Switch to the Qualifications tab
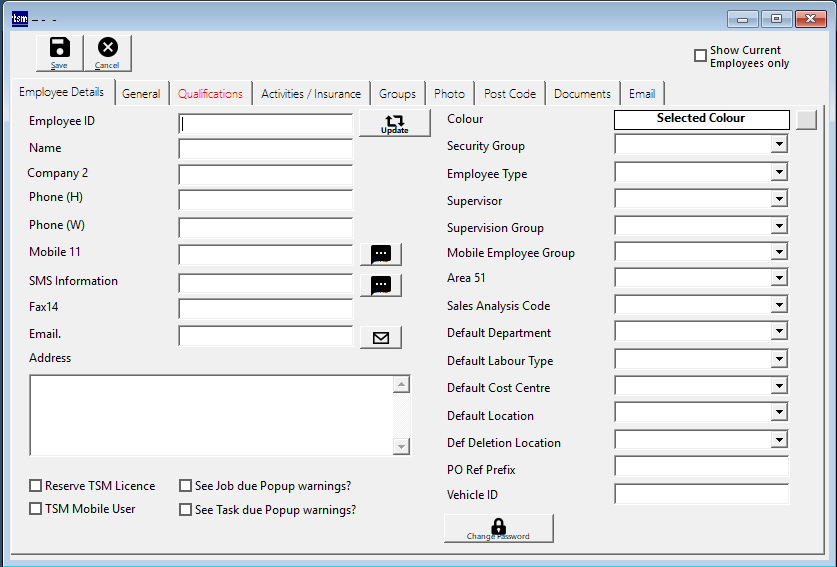Image resolution: width=837 pixels, height=567 pixels. click(210, 93)
